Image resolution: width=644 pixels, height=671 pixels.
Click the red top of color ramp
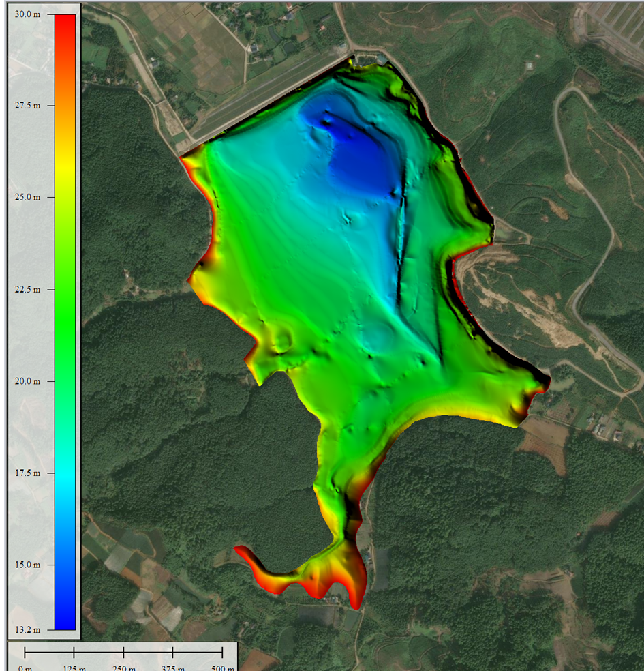point(65,20)
